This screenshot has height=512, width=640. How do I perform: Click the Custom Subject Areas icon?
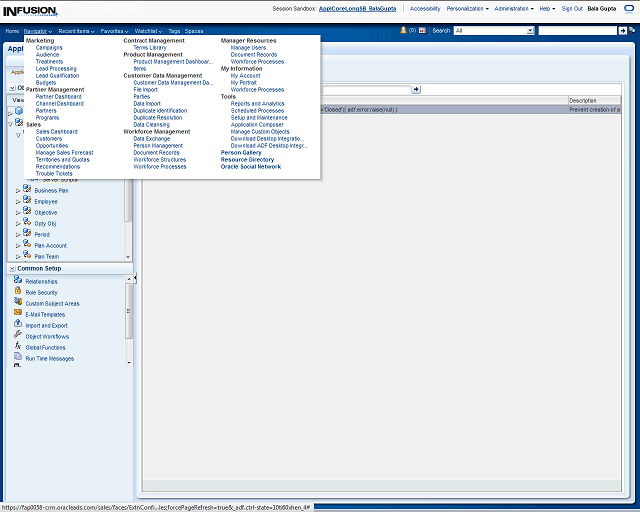pos(18,303)
